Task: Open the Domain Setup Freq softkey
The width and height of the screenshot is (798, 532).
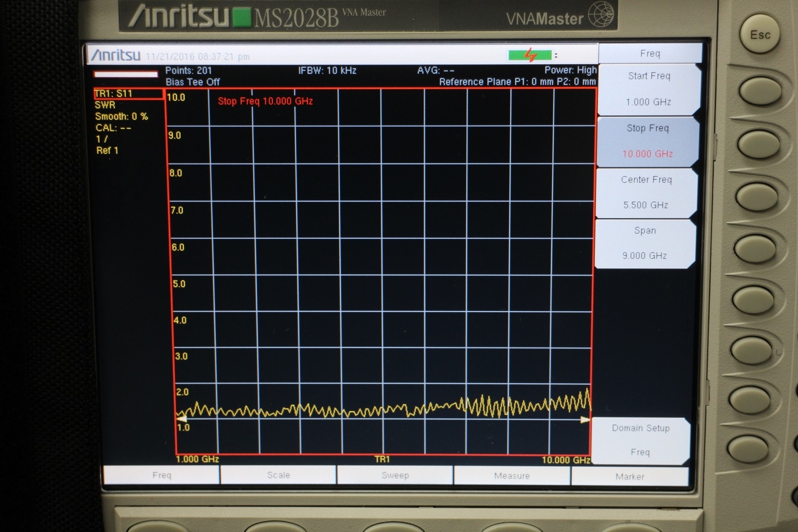Action: click(x=640, y=440)
